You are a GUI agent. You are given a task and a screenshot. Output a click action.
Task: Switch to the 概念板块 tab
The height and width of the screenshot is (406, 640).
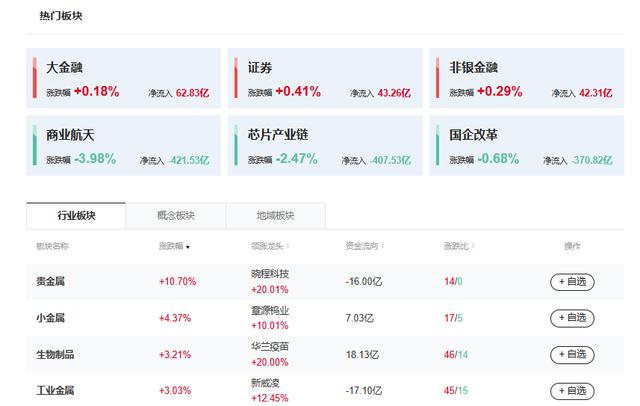176,215
